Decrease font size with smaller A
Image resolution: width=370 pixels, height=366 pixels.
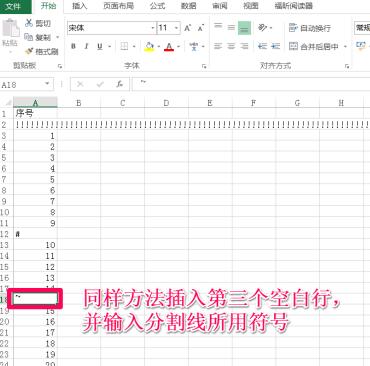[200, 28]
